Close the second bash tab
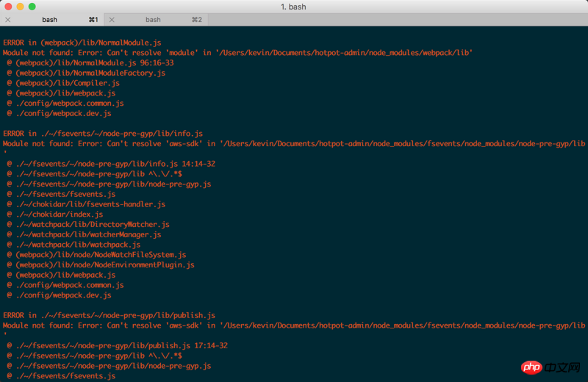 pos(112,20)
